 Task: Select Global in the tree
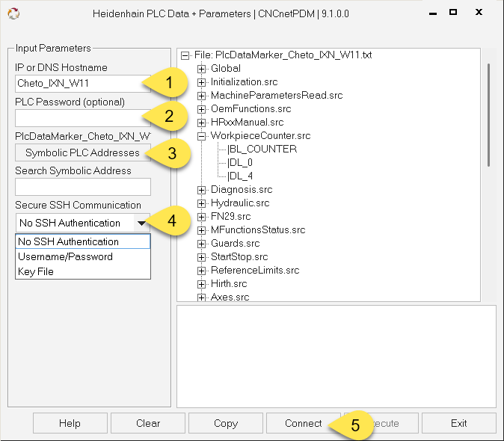226,69
